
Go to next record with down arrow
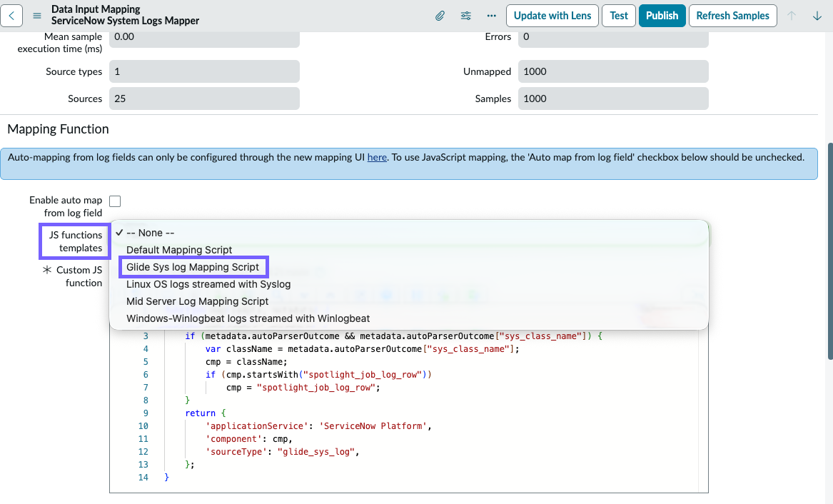tap(817, 16)
